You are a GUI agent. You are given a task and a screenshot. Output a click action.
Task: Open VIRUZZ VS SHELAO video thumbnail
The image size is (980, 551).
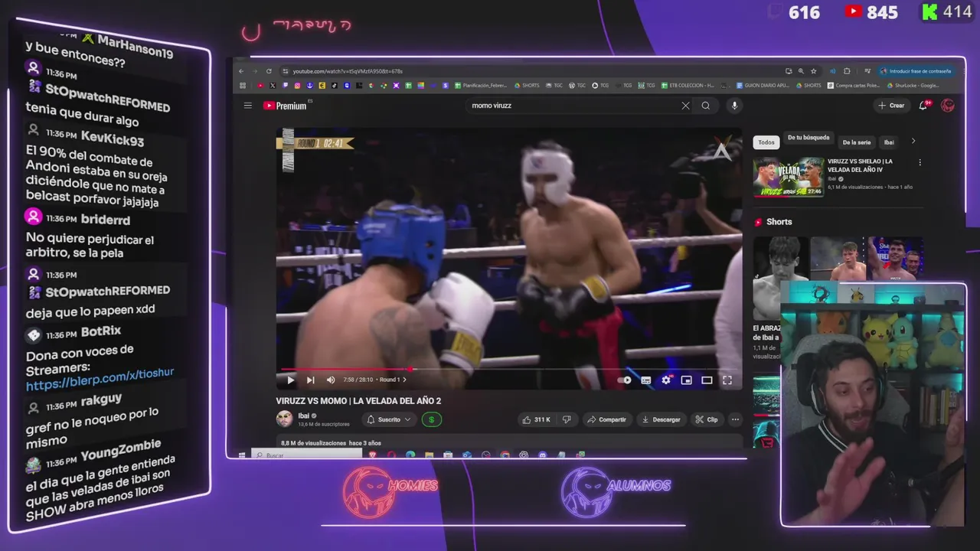click(x=789, y=177)
